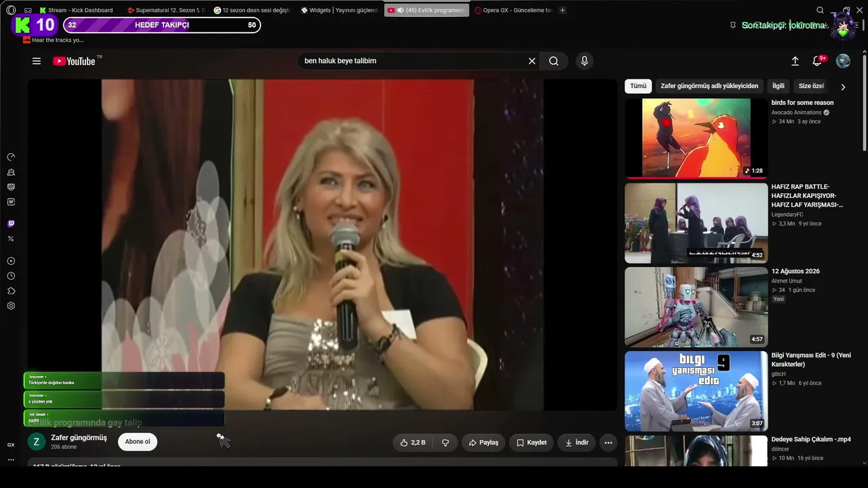Open 'birds for some reason' thumbnail
The height and width of the screenshot is (488, 868).
tap(696, 138)
